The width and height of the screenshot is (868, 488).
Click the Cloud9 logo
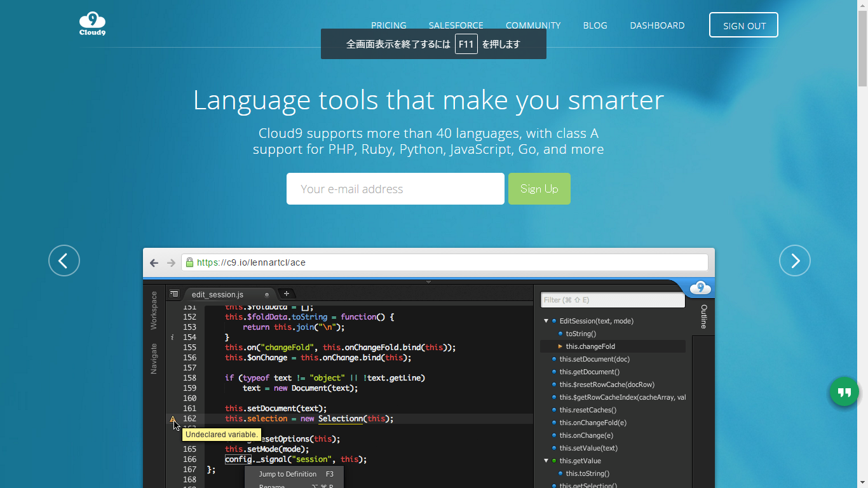click(x=93, y=24)
